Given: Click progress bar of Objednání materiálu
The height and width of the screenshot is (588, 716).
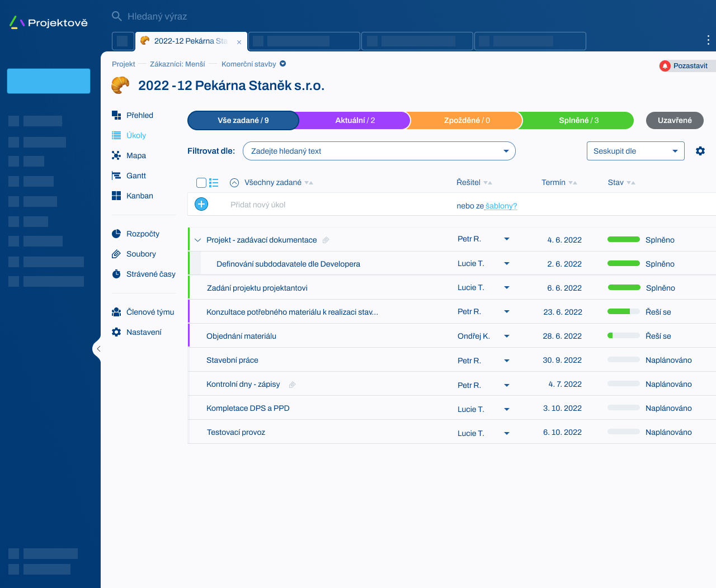Looking at the screenshot, I should click(x=624, y=336).
